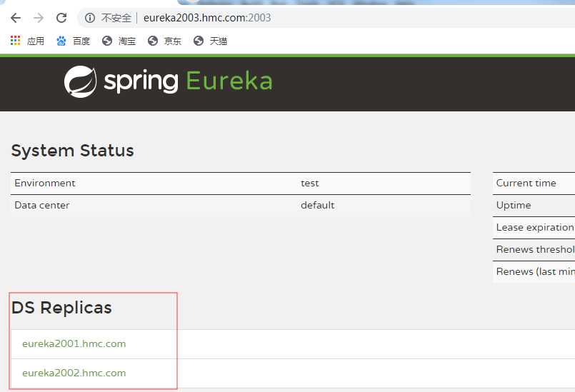The width and height of the screenshot is (575, 392).
Task: Click the globe icon next to 京东
Action: pos(153,41)
